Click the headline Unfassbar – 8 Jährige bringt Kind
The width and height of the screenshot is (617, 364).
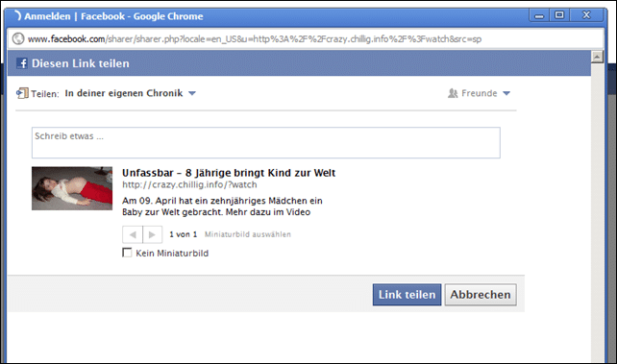[229, 173]
